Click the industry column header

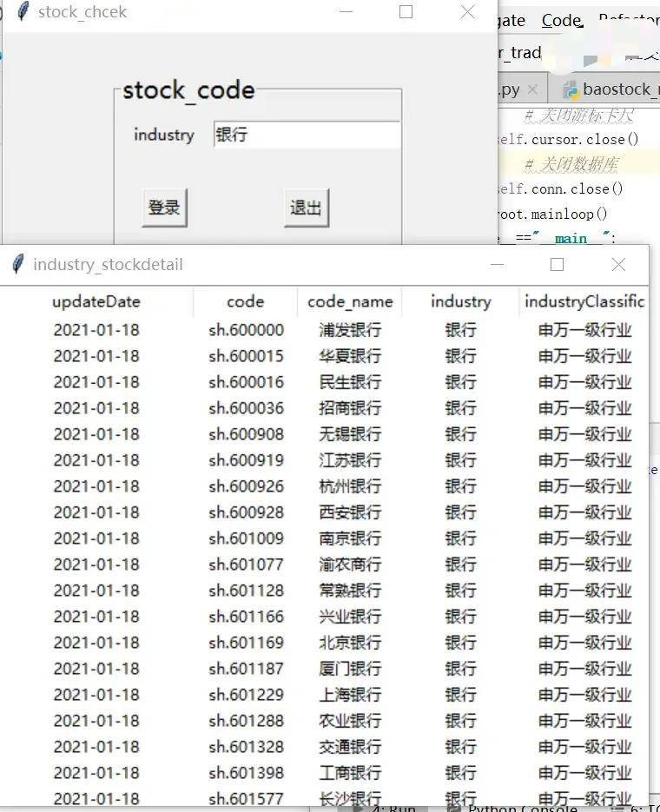(x=461, y=301)
